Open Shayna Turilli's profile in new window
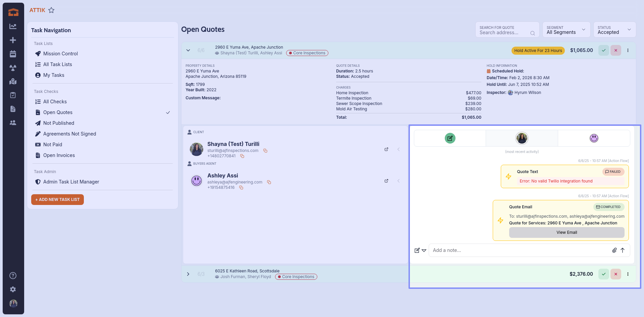 (x=386, y=149)
